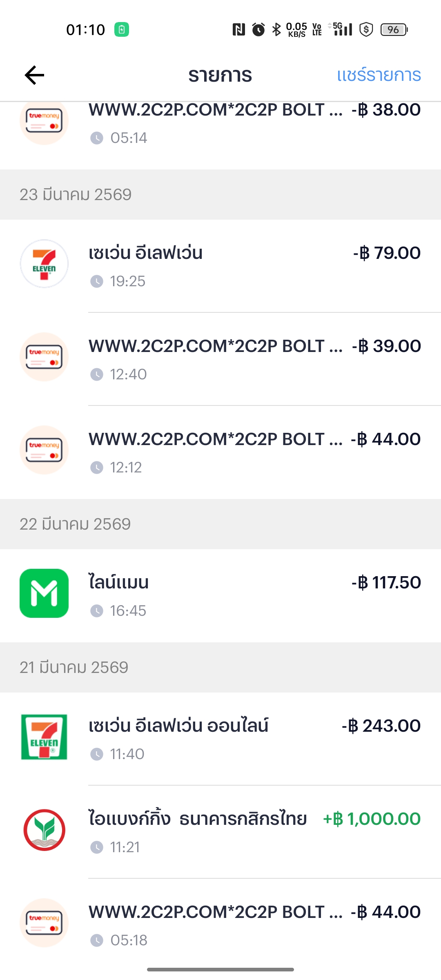Tap the LINE MAN green icon
Image resolution: width=441 pixels, height=980 pixels.
[44, 593]
